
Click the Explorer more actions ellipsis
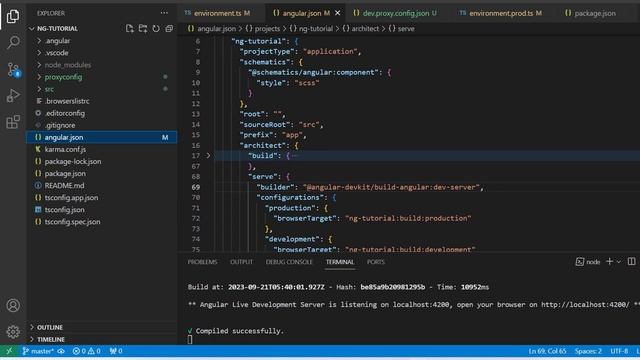(164, 13)
